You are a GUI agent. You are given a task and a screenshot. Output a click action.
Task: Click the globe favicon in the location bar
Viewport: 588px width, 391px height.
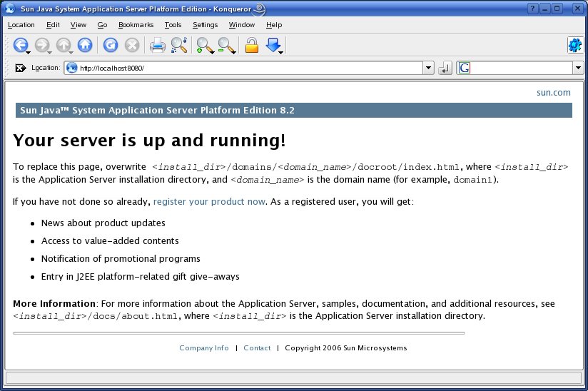point(71,68)
